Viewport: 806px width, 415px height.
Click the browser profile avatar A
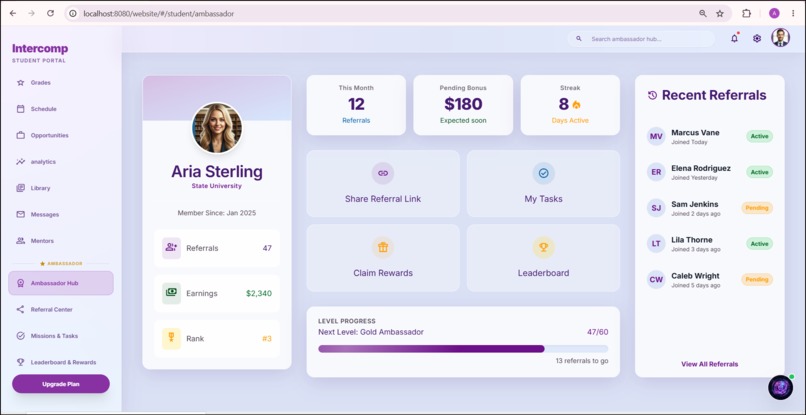click(774, 14)
